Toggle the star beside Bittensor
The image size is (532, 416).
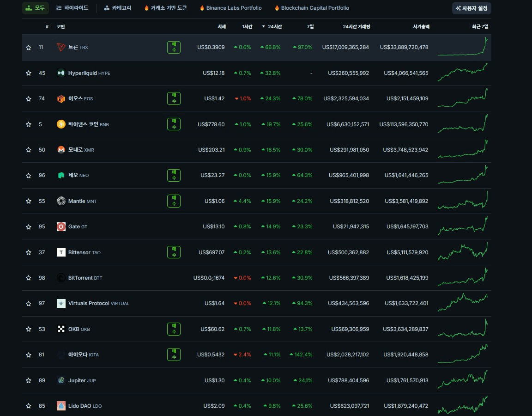[x=29, y=252]
